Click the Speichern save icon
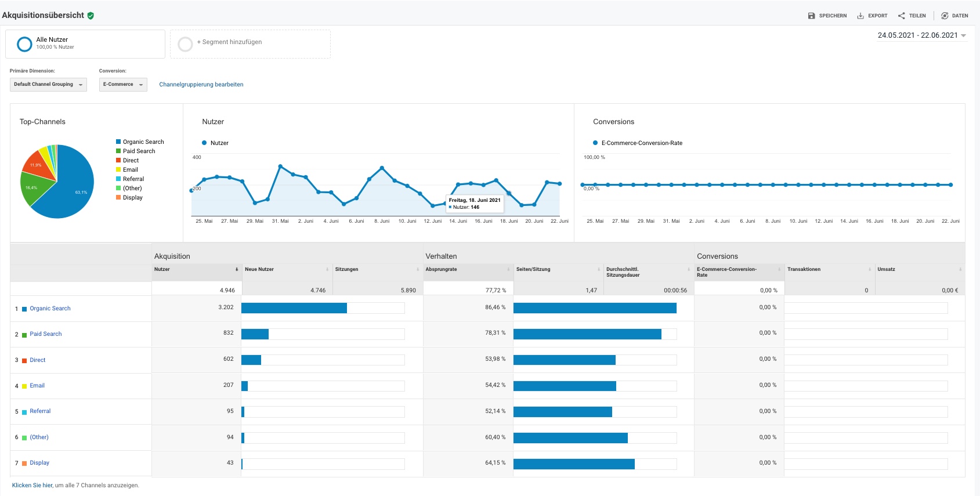980x496 pixels. point(811,16)
